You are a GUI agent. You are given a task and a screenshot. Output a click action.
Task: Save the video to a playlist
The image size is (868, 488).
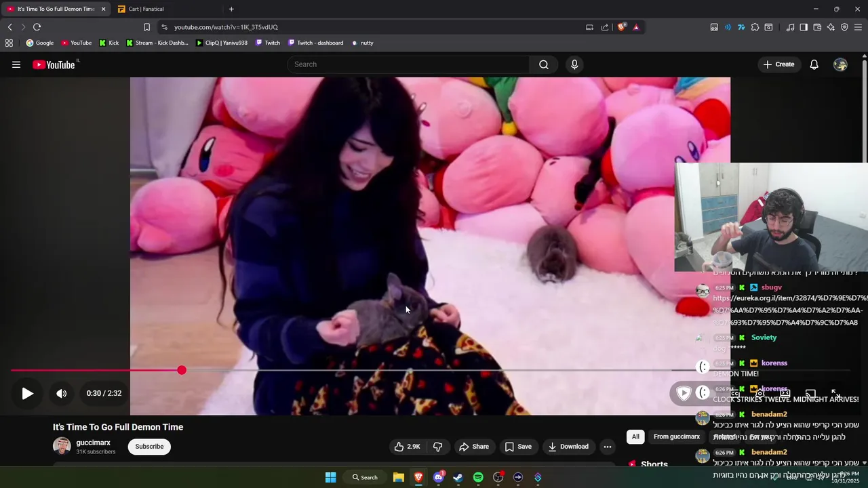coord(518,447)
